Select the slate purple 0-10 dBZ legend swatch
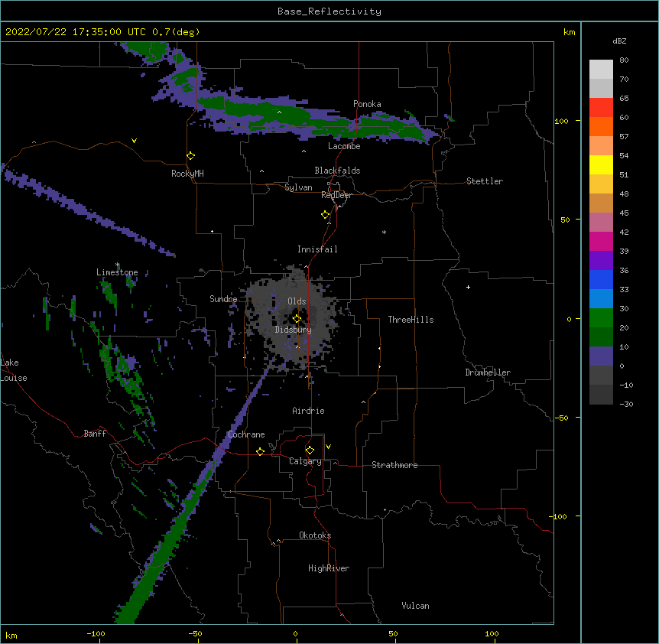 (601, 356)
